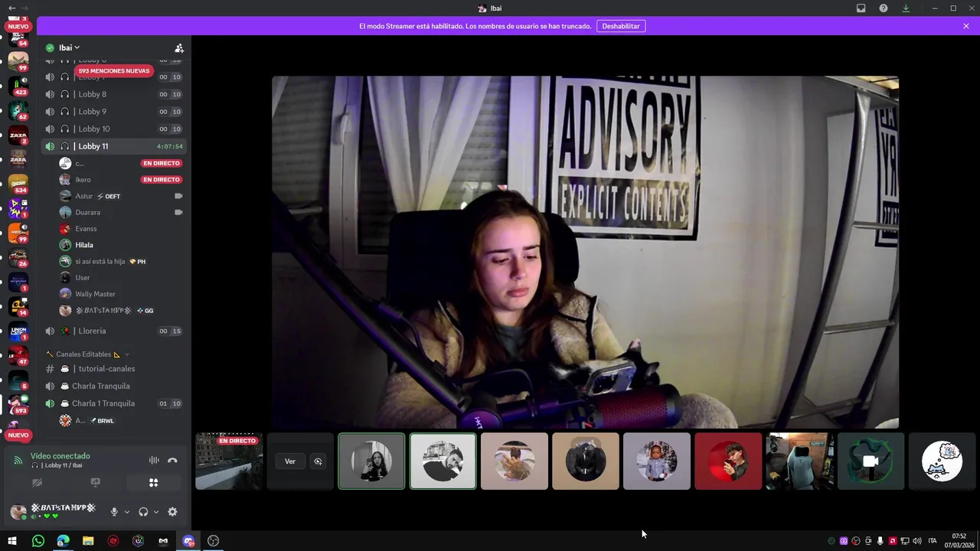This screenshot has height=551, width=980.
Task: Mute your microphone
Action: (114, 512)
